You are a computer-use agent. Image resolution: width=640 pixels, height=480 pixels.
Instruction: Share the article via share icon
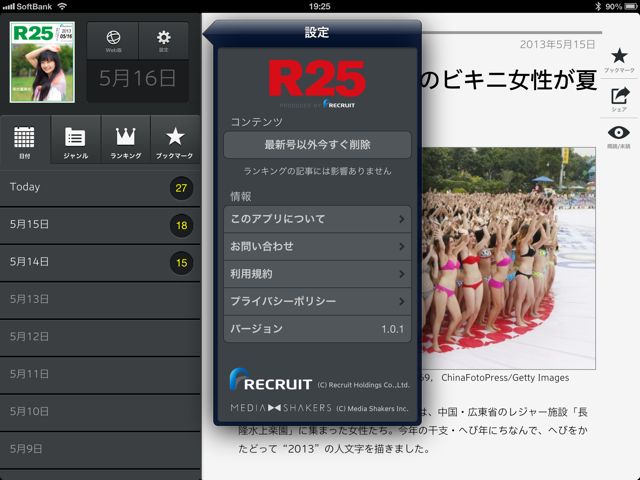[620, 96]
